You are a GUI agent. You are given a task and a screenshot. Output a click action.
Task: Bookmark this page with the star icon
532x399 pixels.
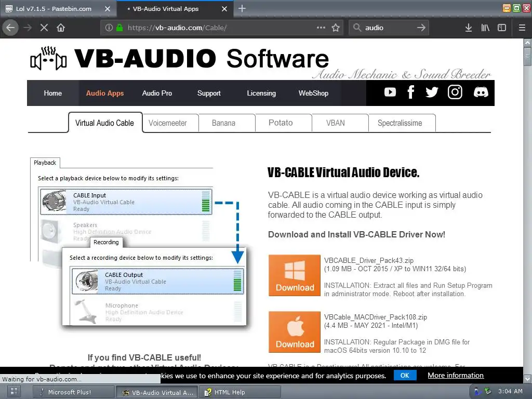coord(336,28)
